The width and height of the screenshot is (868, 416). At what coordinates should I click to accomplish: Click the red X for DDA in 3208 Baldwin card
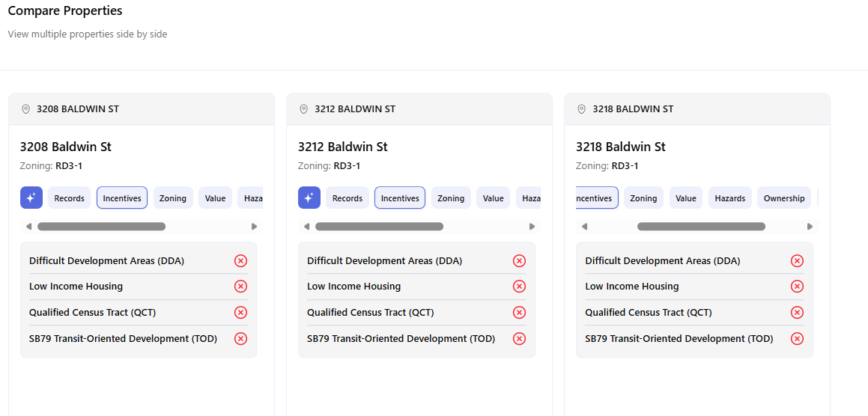click(x=241, y=260)
